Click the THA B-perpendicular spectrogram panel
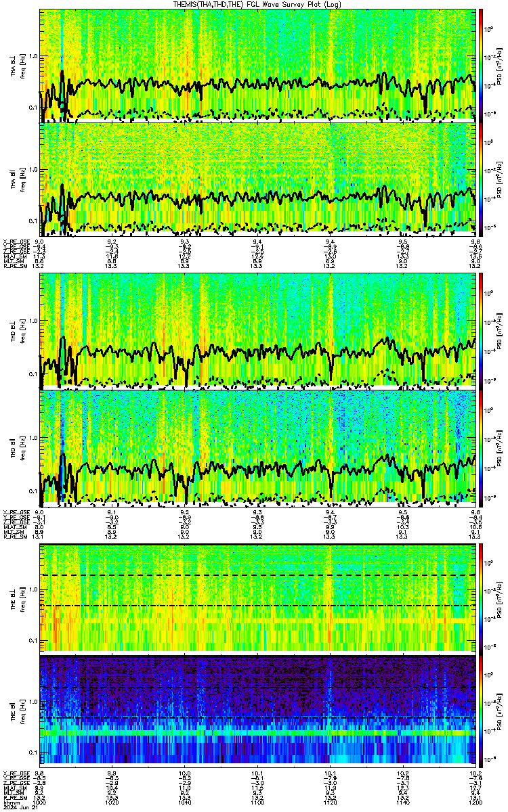The height and width of the screenshot is (812, 508). pos(258,64)
